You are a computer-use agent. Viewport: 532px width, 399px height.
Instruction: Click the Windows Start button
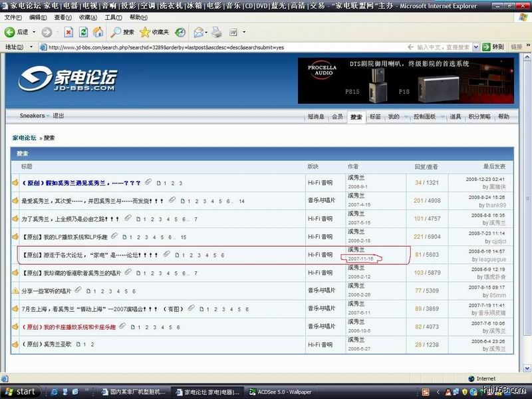[x=20, y=392]
